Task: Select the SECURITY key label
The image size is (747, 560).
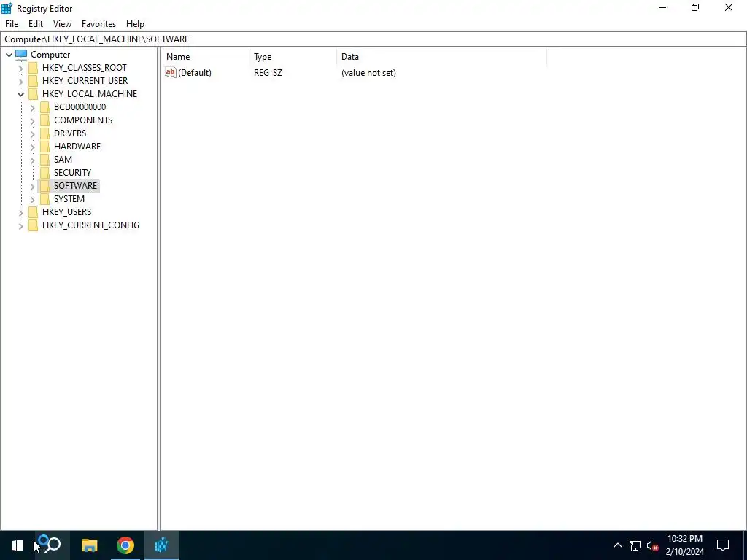Action: (x=72, y=172)
